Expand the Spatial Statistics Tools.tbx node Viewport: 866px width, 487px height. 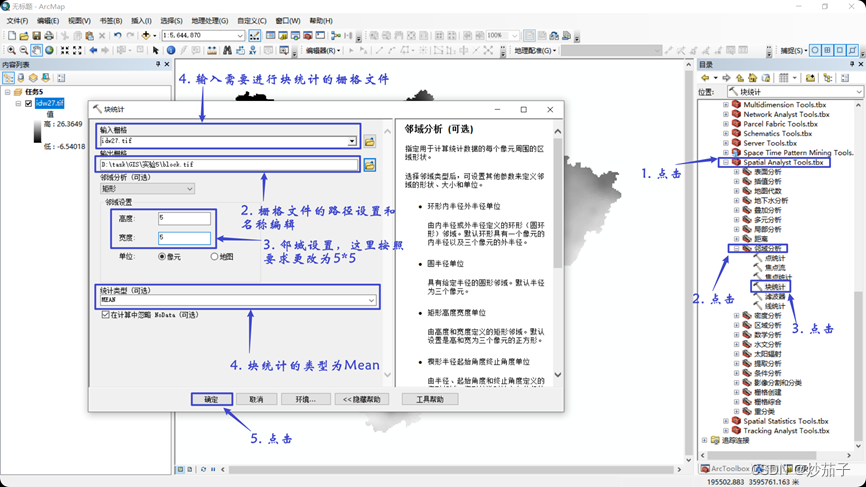pos(726,421)
